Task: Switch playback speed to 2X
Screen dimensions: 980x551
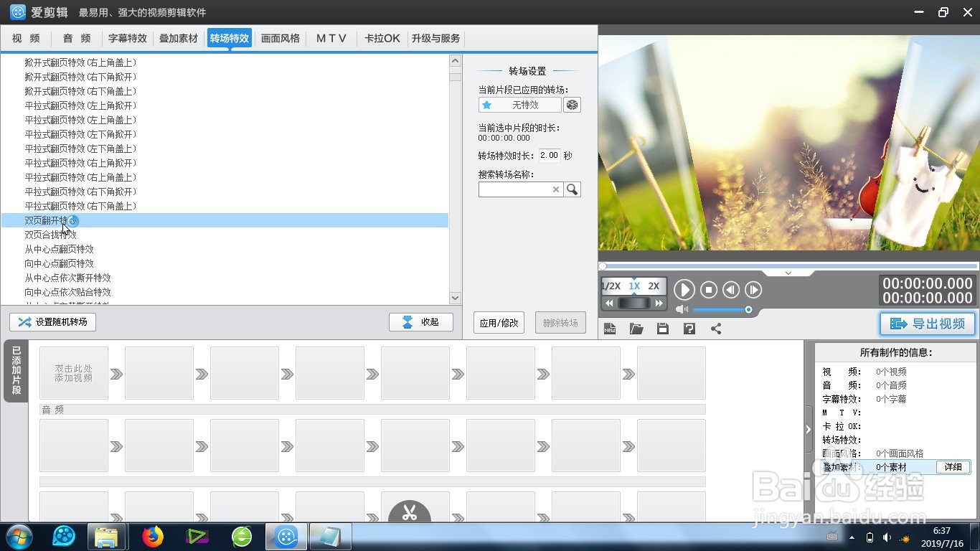Action: point(654,286)
